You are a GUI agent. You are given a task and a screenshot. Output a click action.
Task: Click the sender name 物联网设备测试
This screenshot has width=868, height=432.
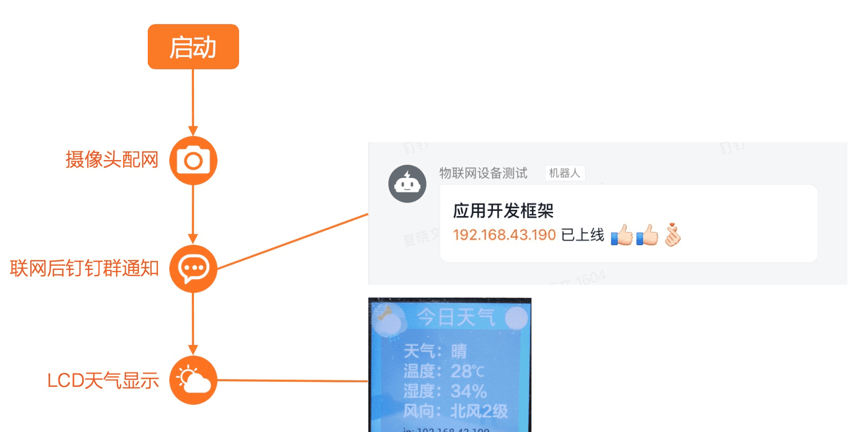(x=483, y=173)
